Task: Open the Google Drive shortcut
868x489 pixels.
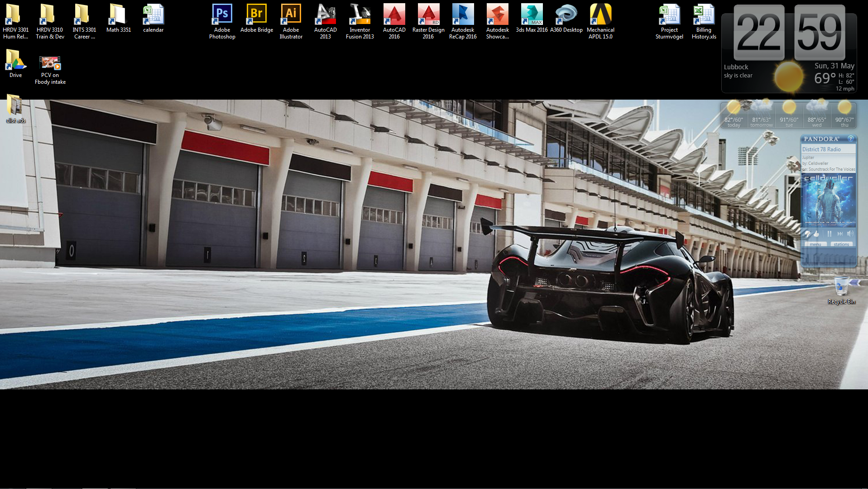Action: click(x=15, y=63)
